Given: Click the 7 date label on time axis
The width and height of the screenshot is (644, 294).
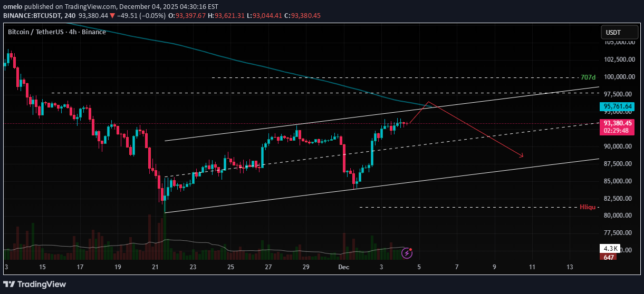Looking at the screenshot, I should [457, 267].
